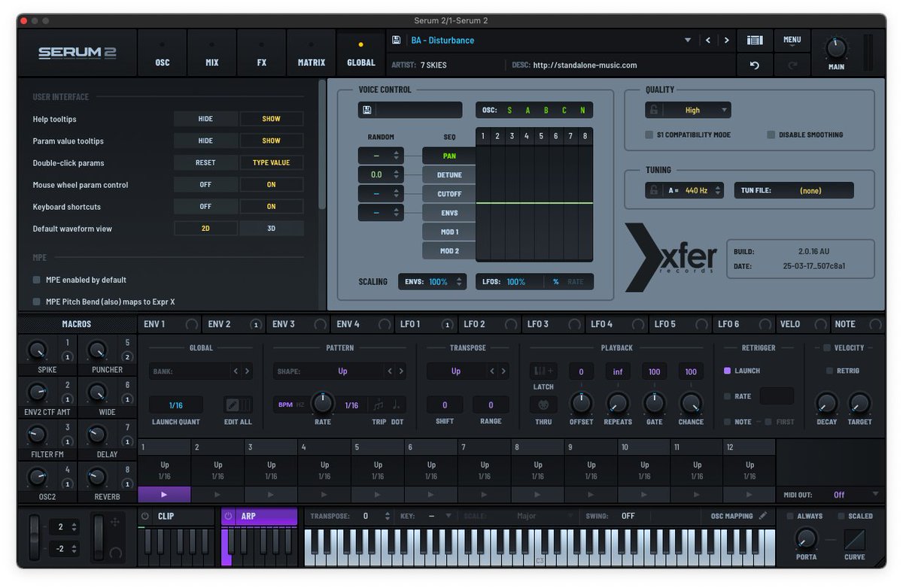
Task: Play arp slot 1
Action: [164, 494]
